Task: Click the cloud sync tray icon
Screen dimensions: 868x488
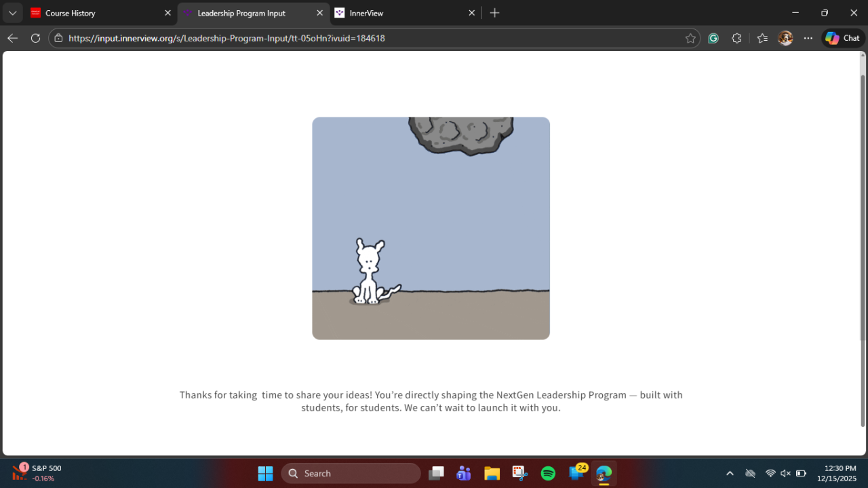Action: click(750, 473)
